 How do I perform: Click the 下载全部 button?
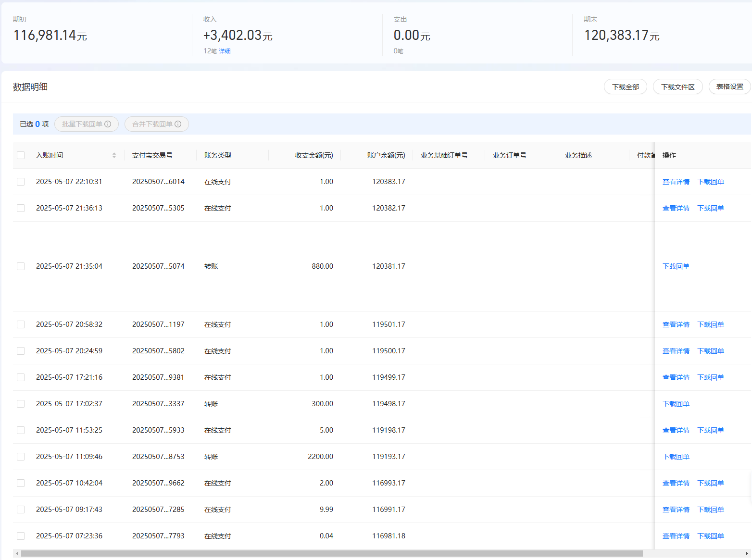tap(625, 87)
